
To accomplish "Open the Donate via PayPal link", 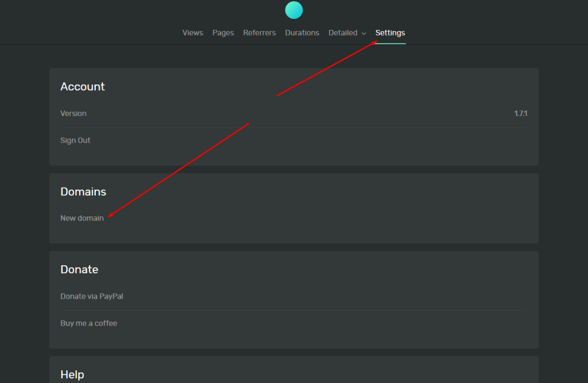I will [x=92, y=296].
